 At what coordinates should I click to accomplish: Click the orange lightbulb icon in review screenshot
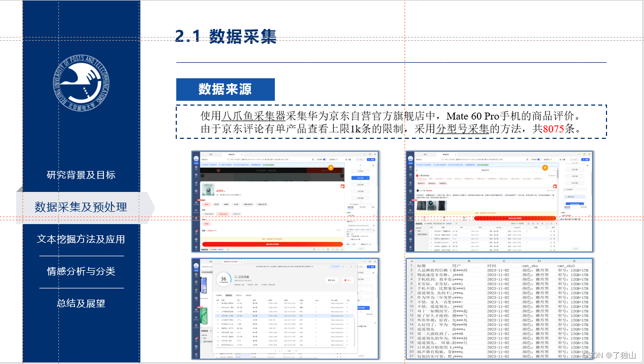tap(544, 168)
